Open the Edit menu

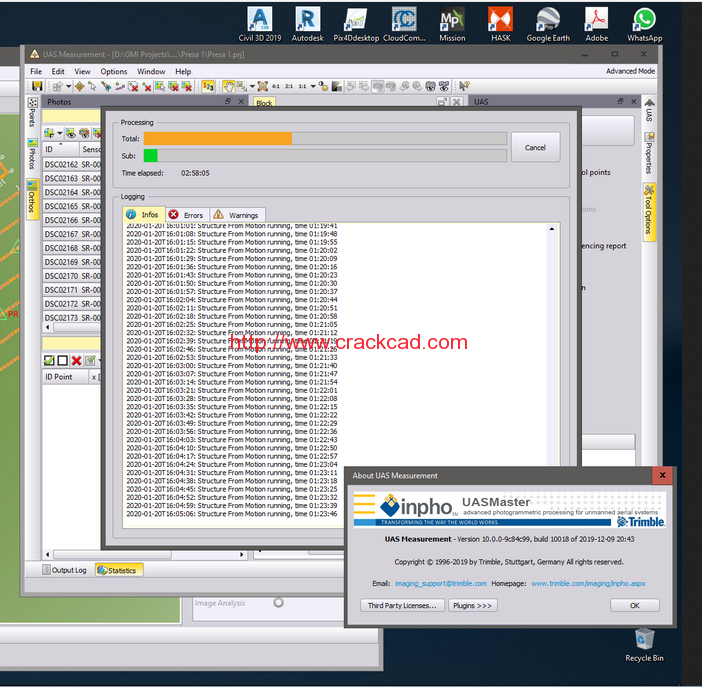coord(58,72)
